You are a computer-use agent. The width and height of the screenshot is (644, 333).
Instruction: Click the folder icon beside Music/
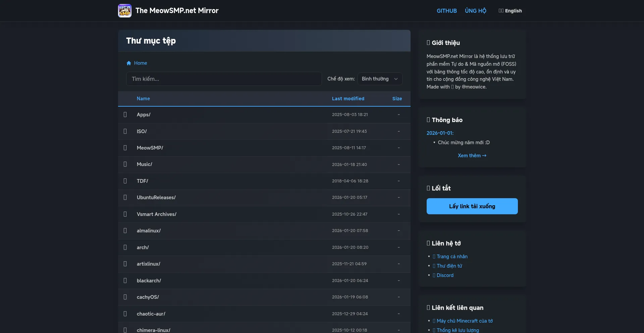tap(125, 164)
